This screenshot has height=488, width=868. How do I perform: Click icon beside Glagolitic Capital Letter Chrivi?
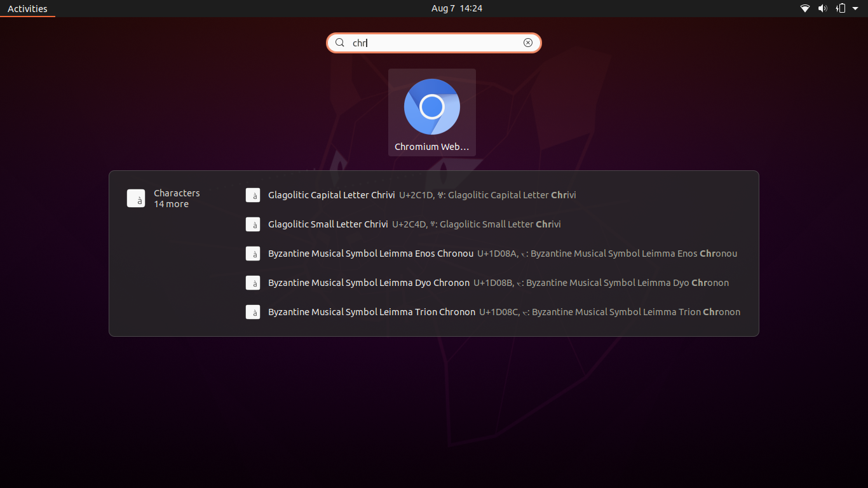tap(253, 195)
